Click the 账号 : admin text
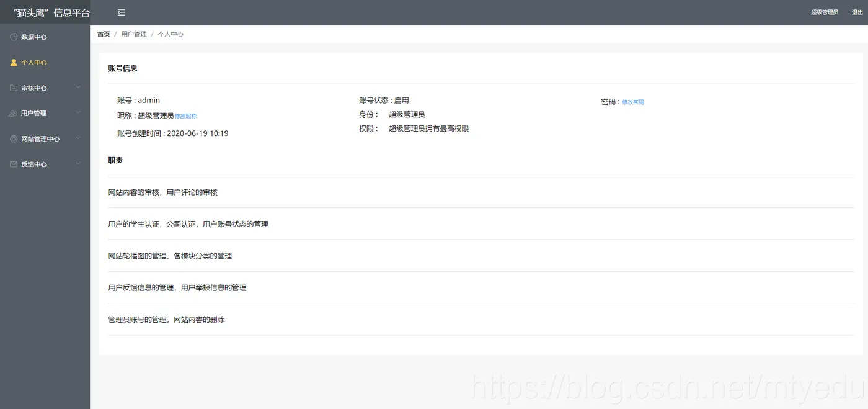 138,100
